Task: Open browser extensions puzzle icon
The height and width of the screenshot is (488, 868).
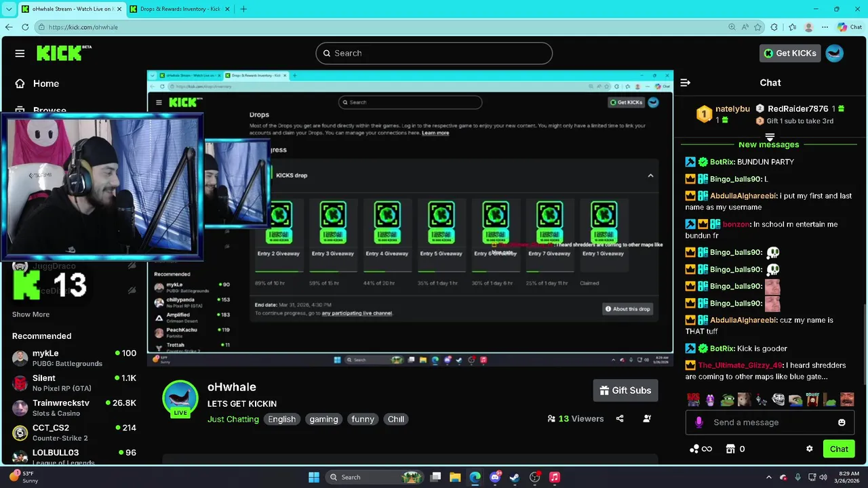Action: click(x=774, y=27)
